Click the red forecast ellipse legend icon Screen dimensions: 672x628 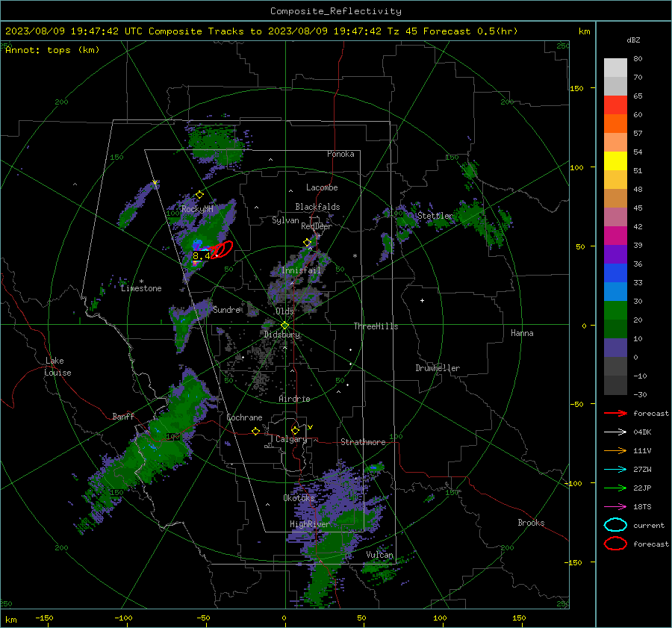pos(615,544)
